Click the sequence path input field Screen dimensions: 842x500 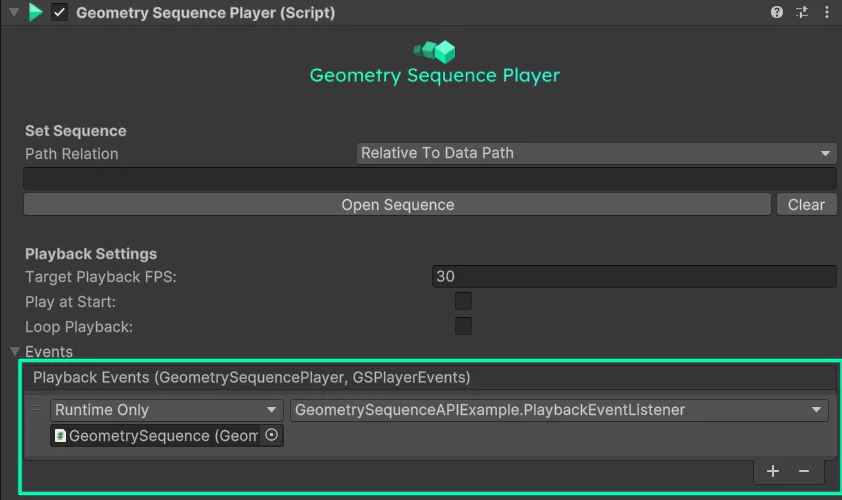pyautogui.click(x=430, y=178)
